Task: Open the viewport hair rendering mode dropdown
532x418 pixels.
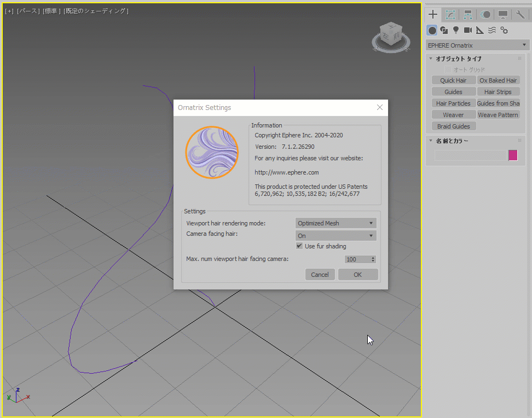Action: [336, 223]
